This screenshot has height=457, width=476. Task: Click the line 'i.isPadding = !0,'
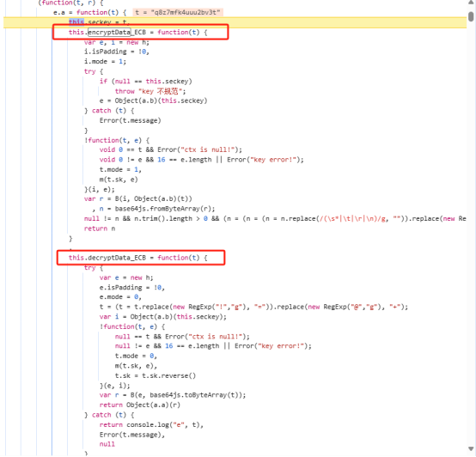tap(117, 52)
